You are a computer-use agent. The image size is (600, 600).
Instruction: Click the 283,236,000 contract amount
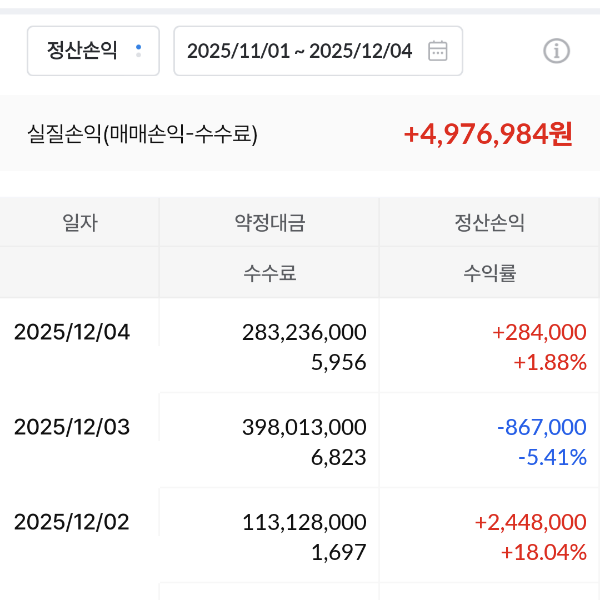[x=304, y=332]
